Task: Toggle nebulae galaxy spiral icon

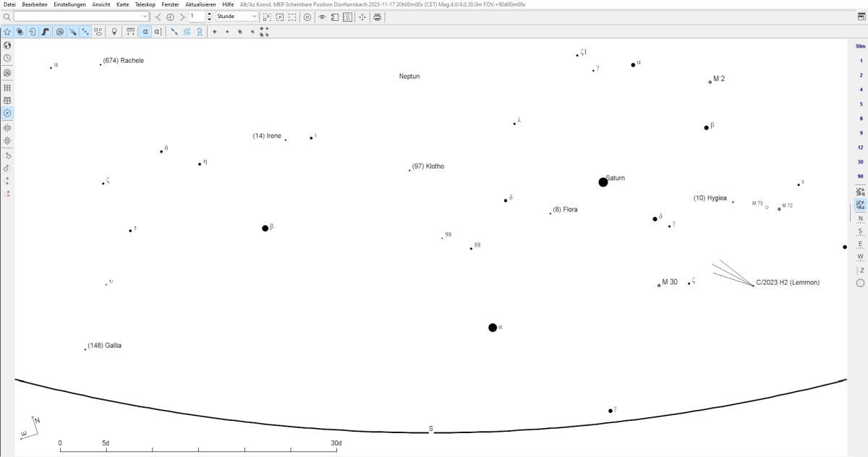Action: tap(20, 32)
